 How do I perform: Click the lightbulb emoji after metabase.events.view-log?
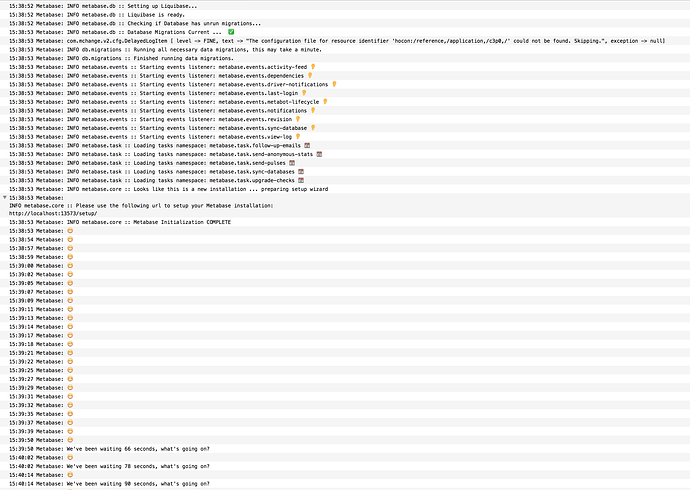click(x=297, y=136)
